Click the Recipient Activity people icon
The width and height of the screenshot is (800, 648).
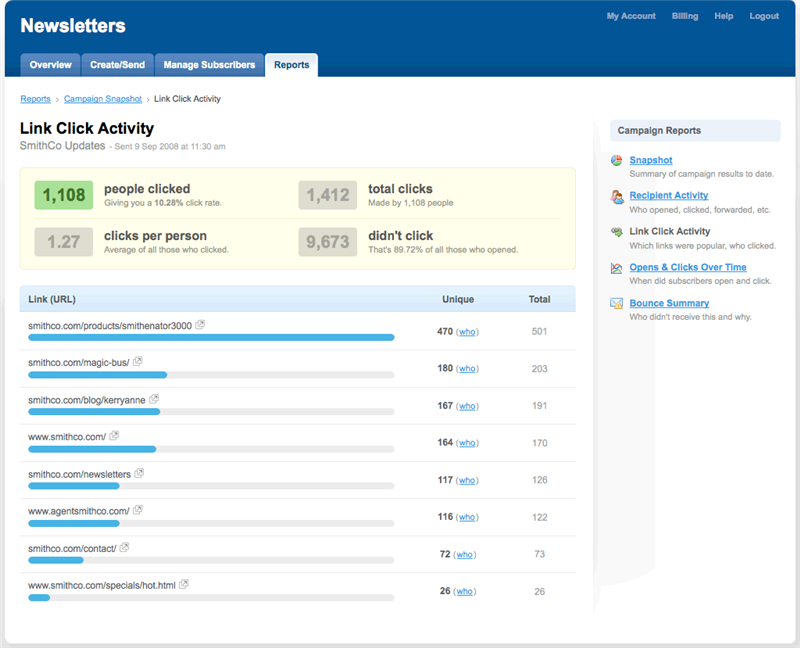(x=617, y=196)
